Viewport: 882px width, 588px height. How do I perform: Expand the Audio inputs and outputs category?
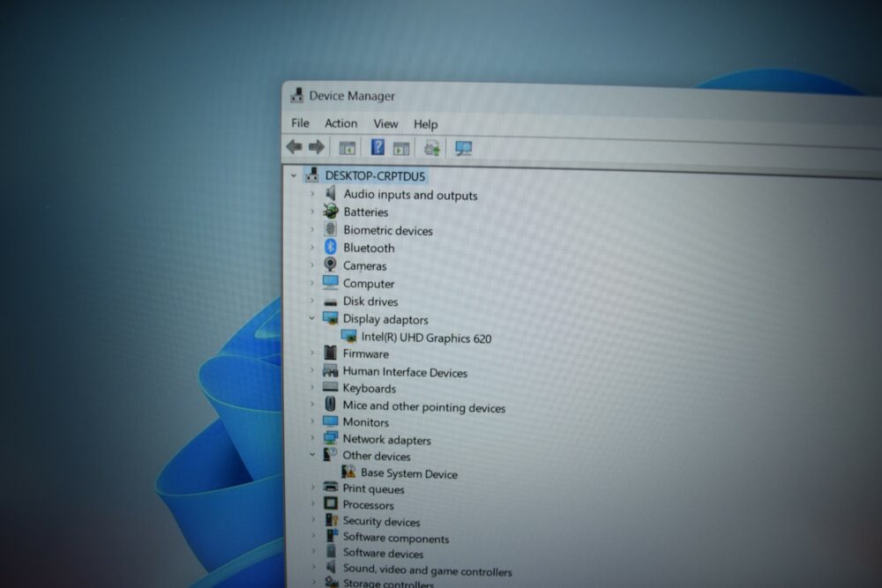tap(312, 194)
